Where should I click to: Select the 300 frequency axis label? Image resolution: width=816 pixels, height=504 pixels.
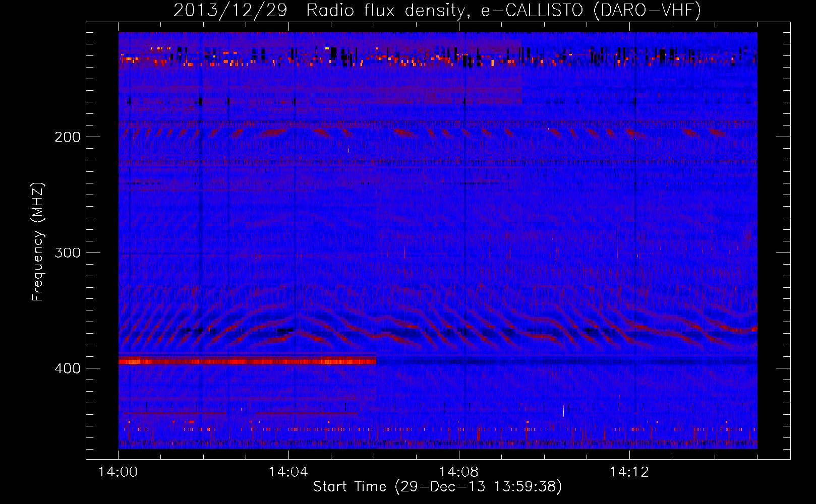coord(68,253)
